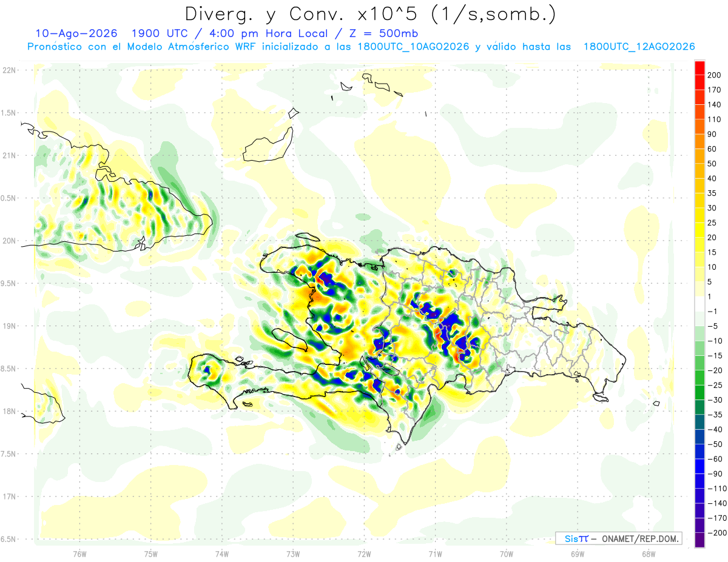Click the '170' color bar label
Viewport: 728px width, 562px height.
(714, 90)
